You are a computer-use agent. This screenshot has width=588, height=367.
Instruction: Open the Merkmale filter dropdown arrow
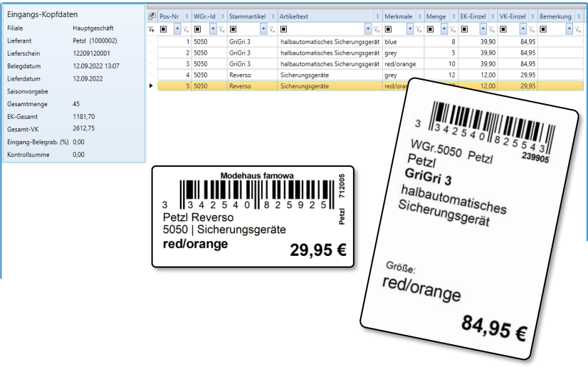[x=410, y=29]
